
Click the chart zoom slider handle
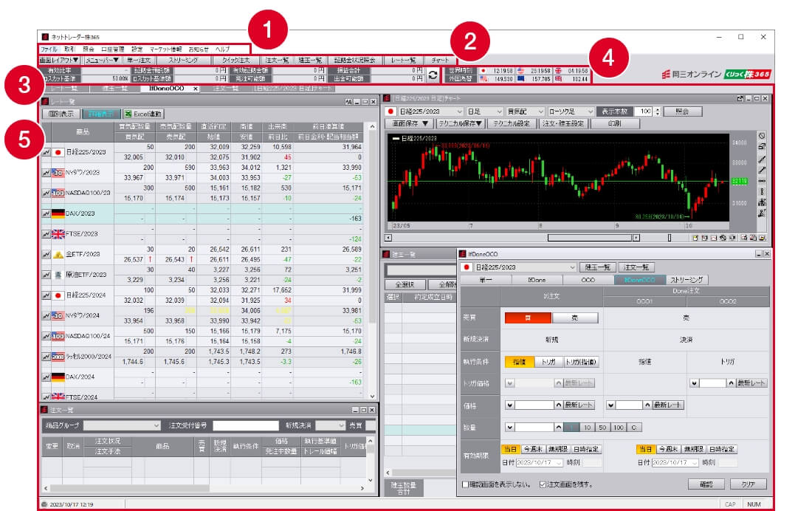[x=669, y=238]
